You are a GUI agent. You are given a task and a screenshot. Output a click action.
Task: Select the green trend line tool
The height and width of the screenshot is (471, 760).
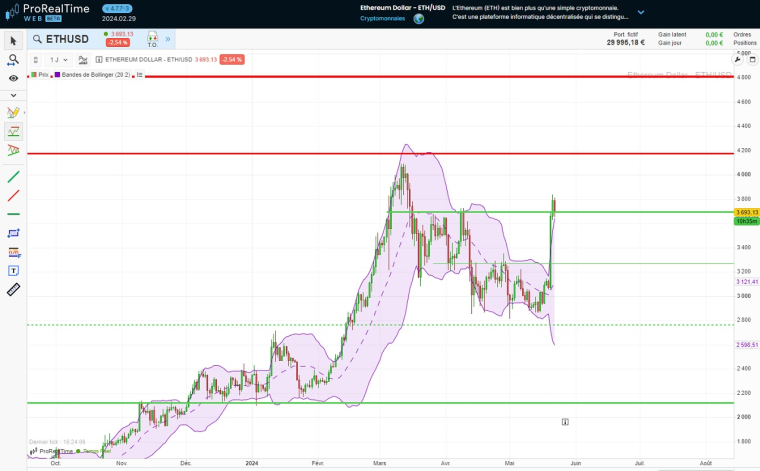[x=13, y=177]
